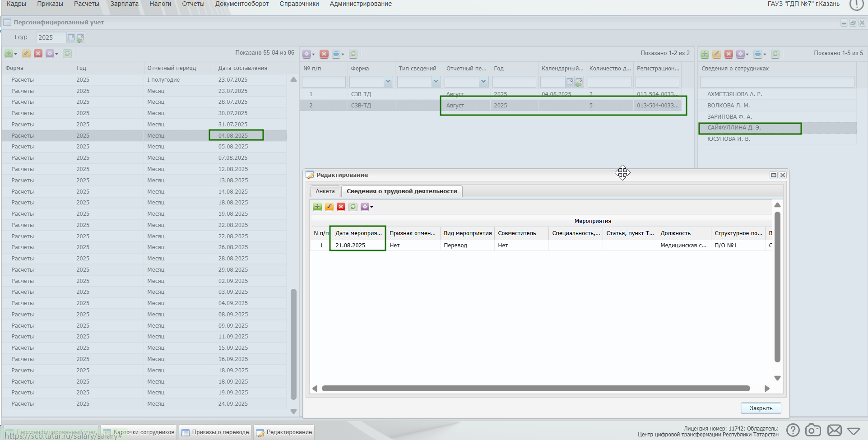
Task: Delete entry in middle panel toolbar
Action: point(324,54)
